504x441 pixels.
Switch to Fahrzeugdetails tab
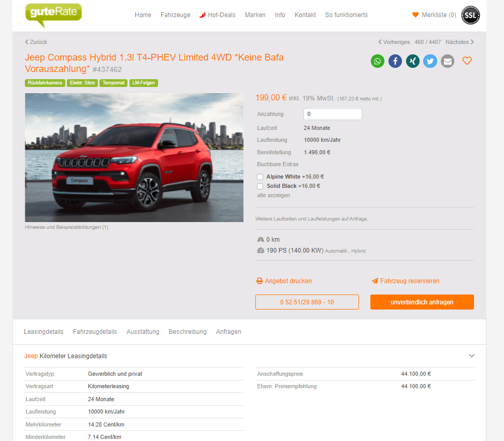(x=95, y=332)
